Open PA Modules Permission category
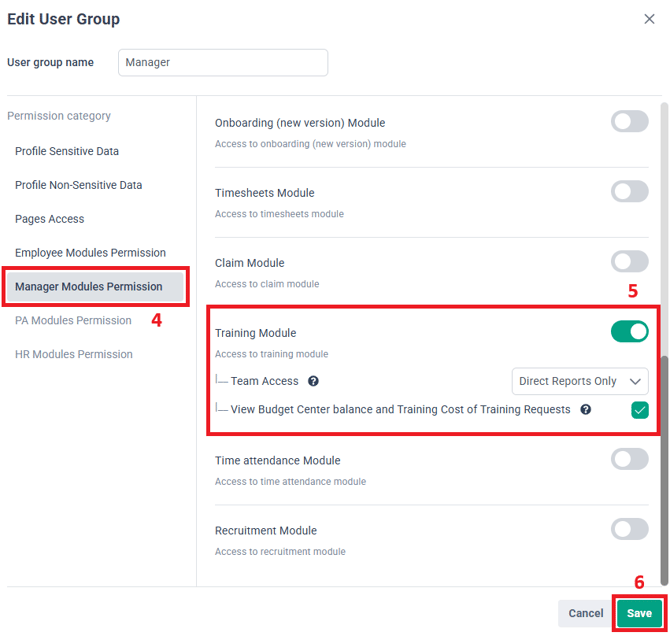This screenshot has width=670, height=636. pos(73,321)
